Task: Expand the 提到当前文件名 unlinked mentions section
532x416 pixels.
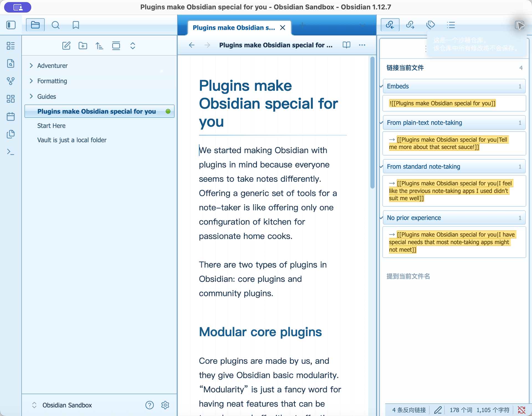Action: [x=408, y=276]
